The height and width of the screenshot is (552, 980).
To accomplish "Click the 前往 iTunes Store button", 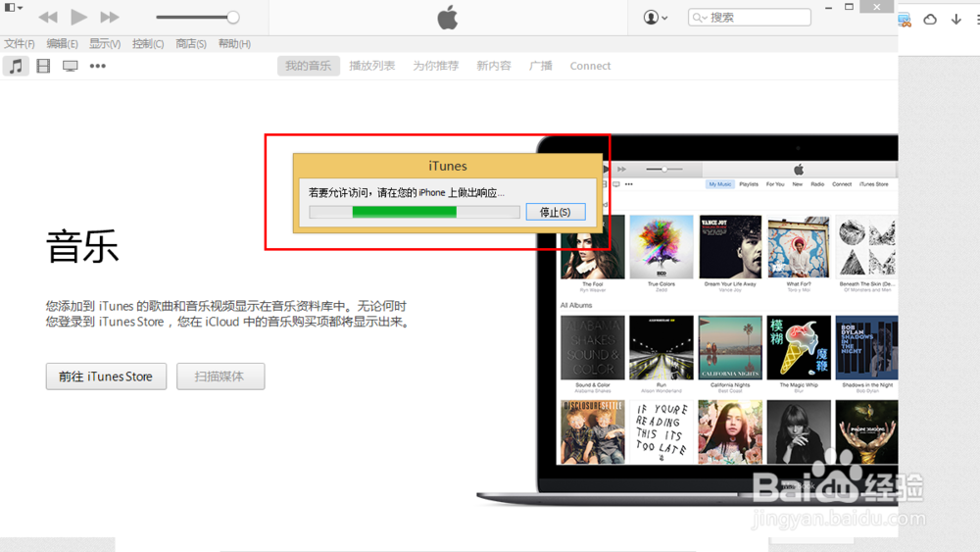I will 106,376.
